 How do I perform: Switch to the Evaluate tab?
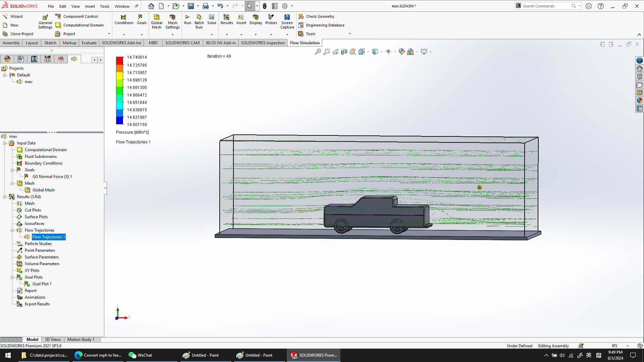(89, 43)
